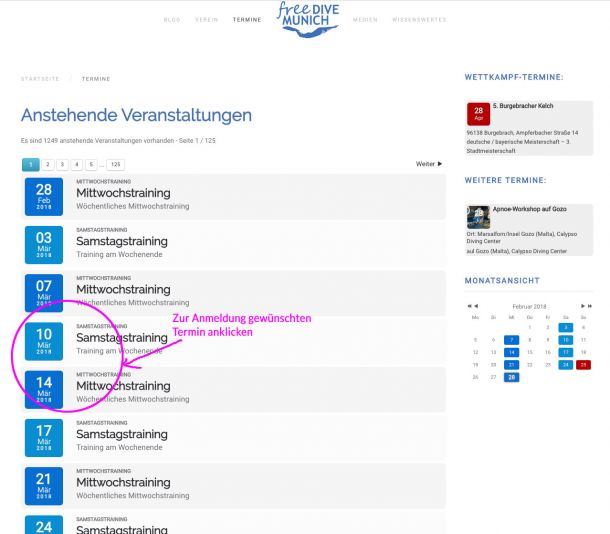This screenshot has height=534, width=610.
Task: Click the 17 Mär date badge
Action: tap(44, 436)
